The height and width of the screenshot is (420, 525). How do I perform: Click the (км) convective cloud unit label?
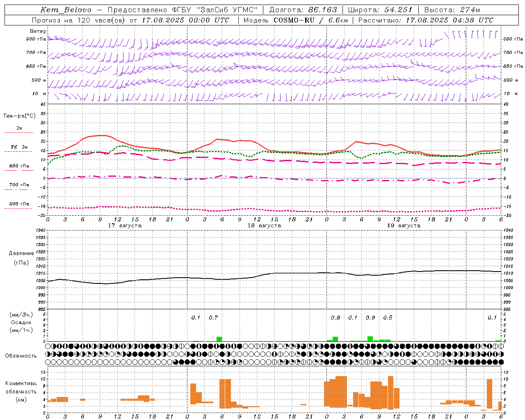[21, 399]
